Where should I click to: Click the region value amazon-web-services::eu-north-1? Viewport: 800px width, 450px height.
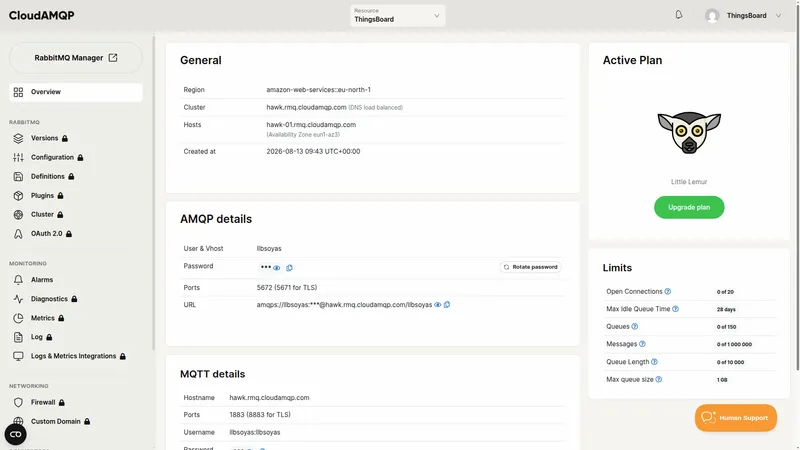pyautogui.click(x=318, y=90)
